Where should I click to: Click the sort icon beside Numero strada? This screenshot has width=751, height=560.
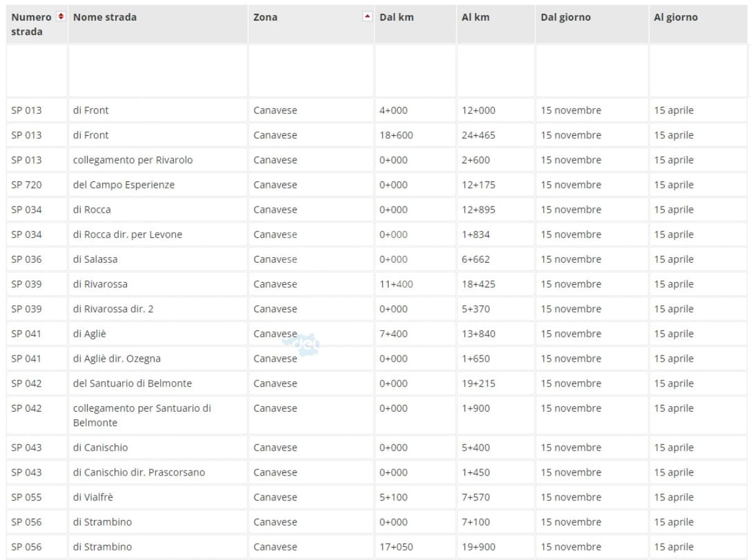point(61,16)
